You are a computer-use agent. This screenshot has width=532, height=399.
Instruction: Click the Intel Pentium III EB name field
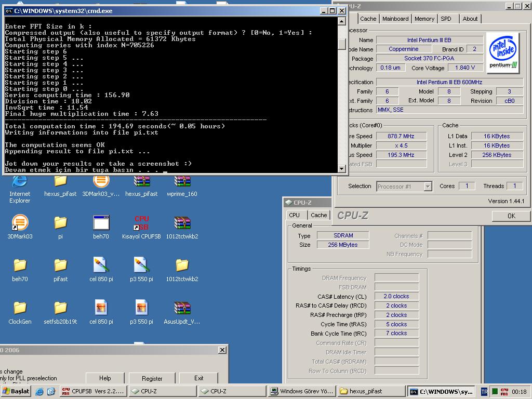[x=429, y=40]
